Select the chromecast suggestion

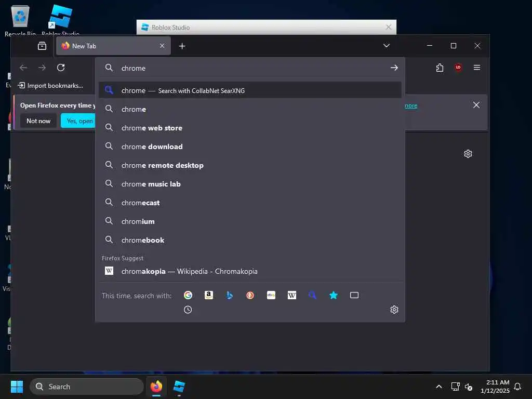coord(250,203)
